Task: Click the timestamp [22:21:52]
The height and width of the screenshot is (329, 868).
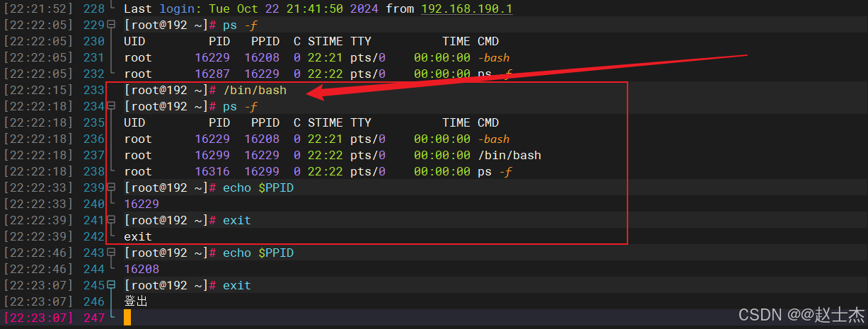Action: pos(38,9)
